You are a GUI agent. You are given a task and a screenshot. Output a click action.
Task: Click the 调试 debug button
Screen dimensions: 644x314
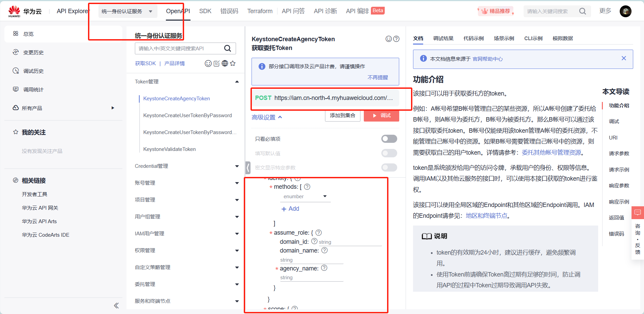(x=381, y=115)
